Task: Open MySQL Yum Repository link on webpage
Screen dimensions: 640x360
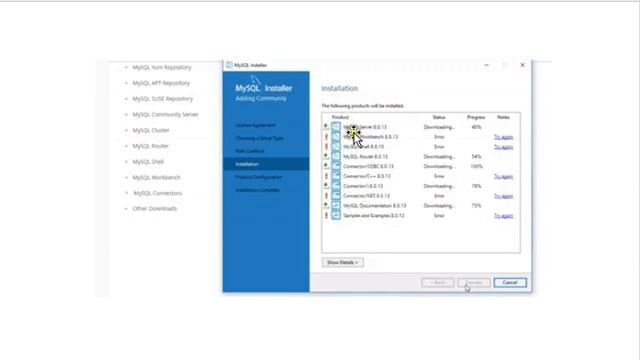Action: pyautogui.click(x=162, y=67)
